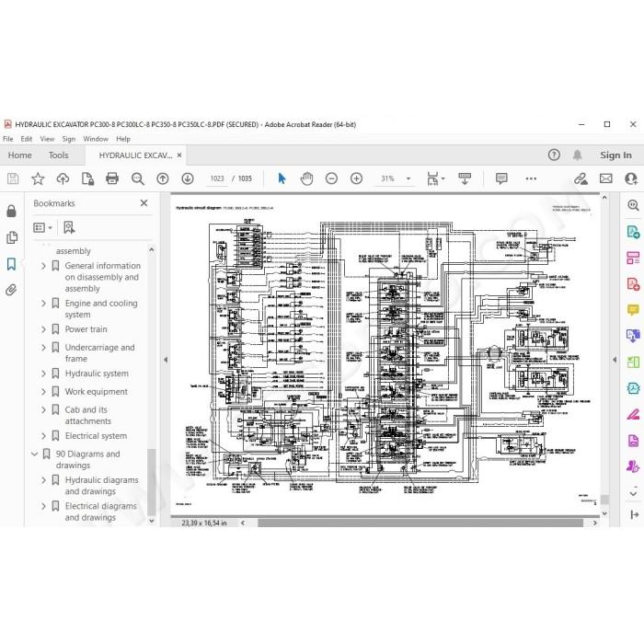The image size is (644, 644).
Task: Select the arrow selection tool
Action: click(282, 178)
